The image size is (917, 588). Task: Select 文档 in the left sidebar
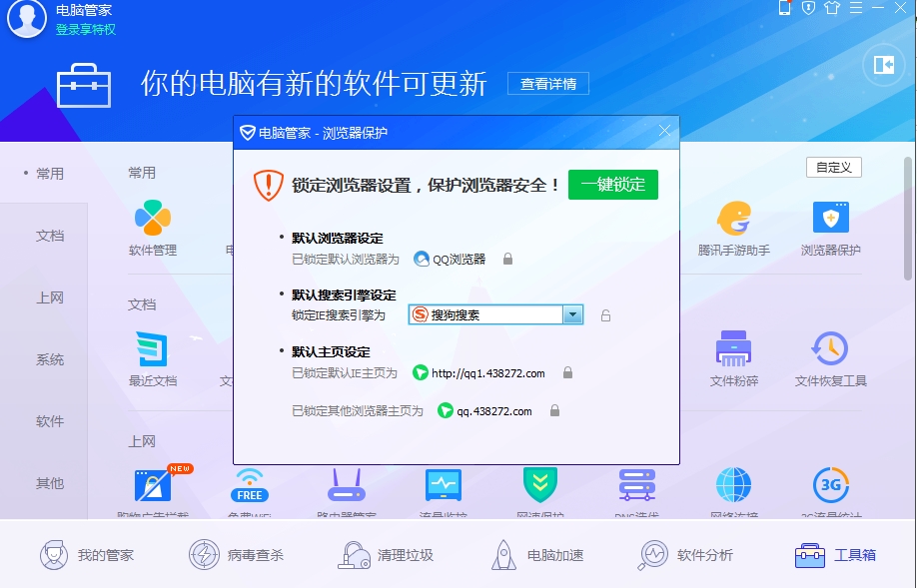(x=49, y=236)
